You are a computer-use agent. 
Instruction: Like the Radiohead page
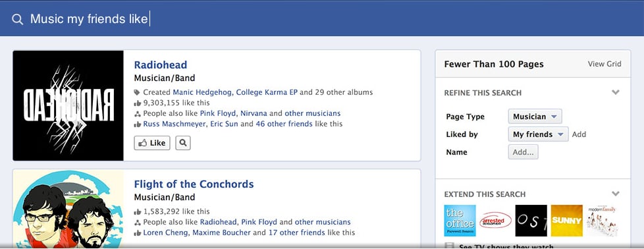pos(152,143)
